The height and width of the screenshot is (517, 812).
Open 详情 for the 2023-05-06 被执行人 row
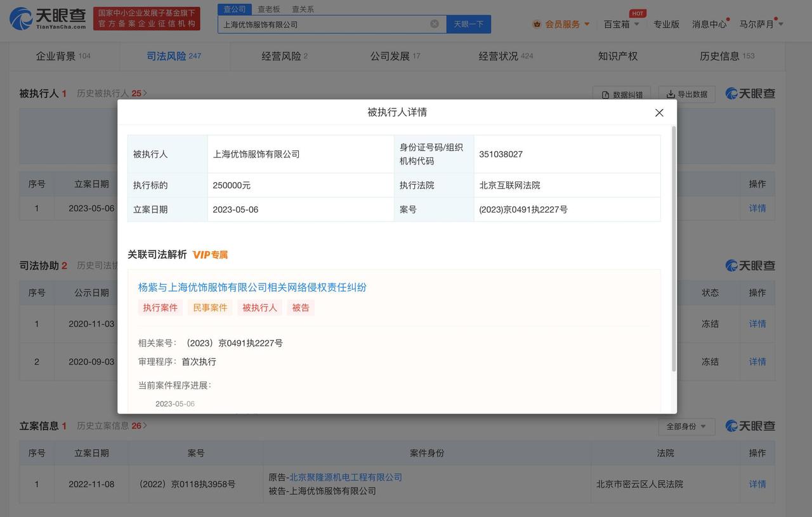[x=757, y=208]
